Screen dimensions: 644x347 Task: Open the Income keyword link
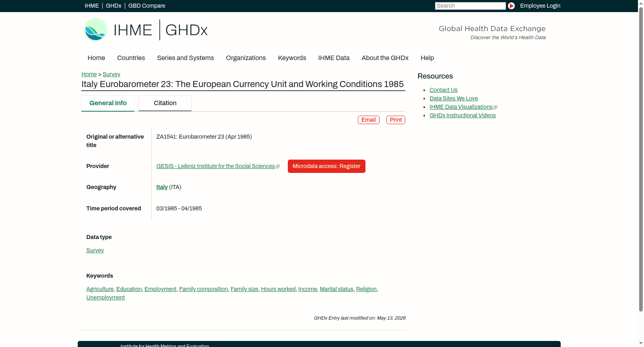tap(308, 289)
